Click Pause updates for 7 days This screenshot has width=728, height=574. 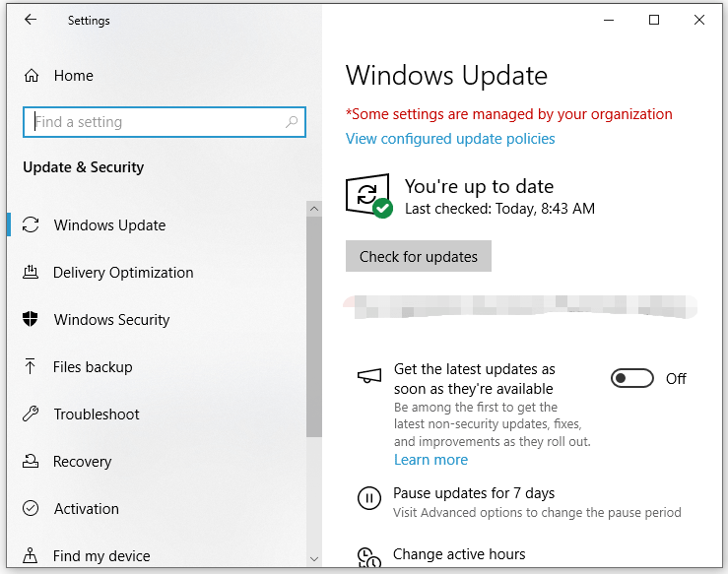click(474, 493)
